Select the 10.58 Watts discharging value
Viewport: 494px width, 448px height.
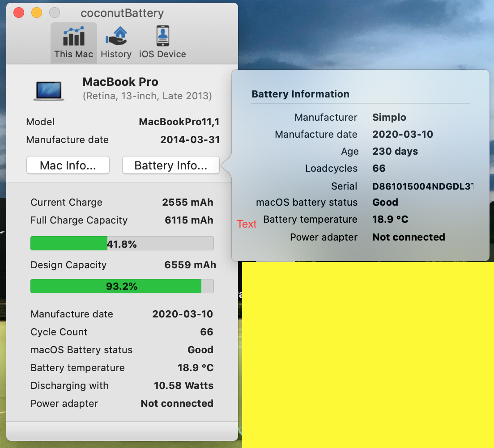click(183, 385)
